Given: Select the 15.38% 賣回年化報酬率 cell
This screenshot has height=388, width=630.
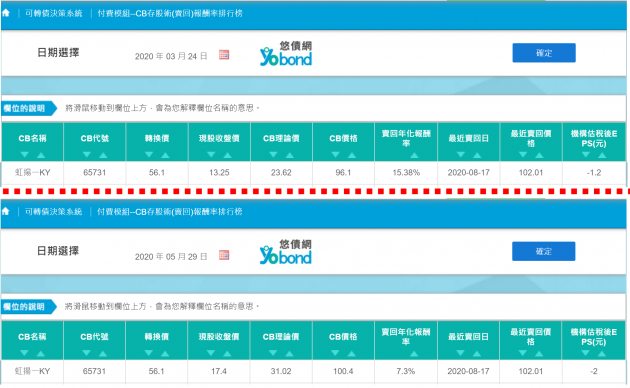Looking at the screenshot, I should [406, 173].
